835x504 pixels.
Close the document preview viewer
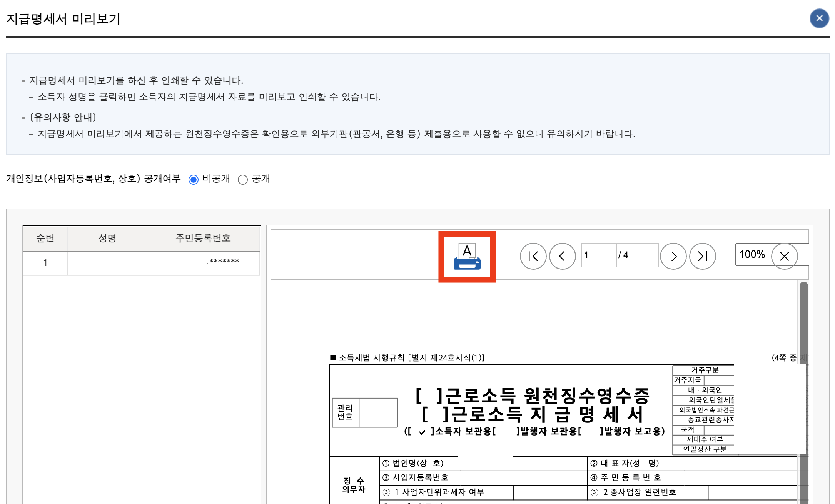[784, 256]
